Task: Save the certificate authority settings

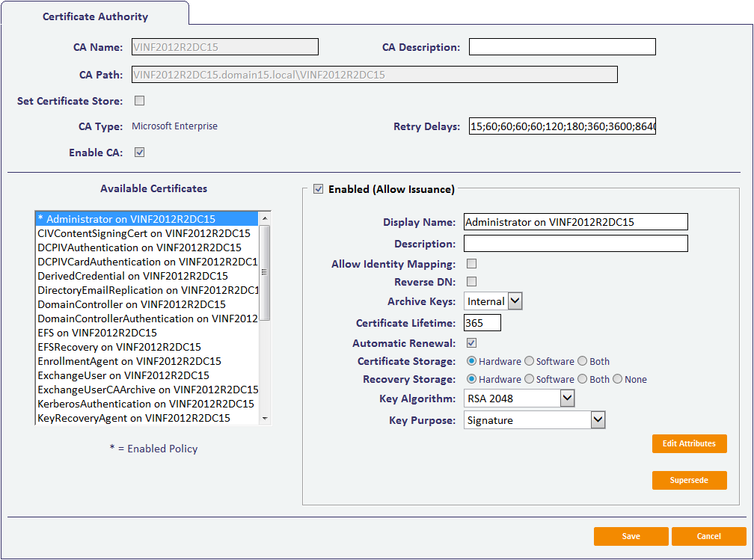Action: point(631,536)
